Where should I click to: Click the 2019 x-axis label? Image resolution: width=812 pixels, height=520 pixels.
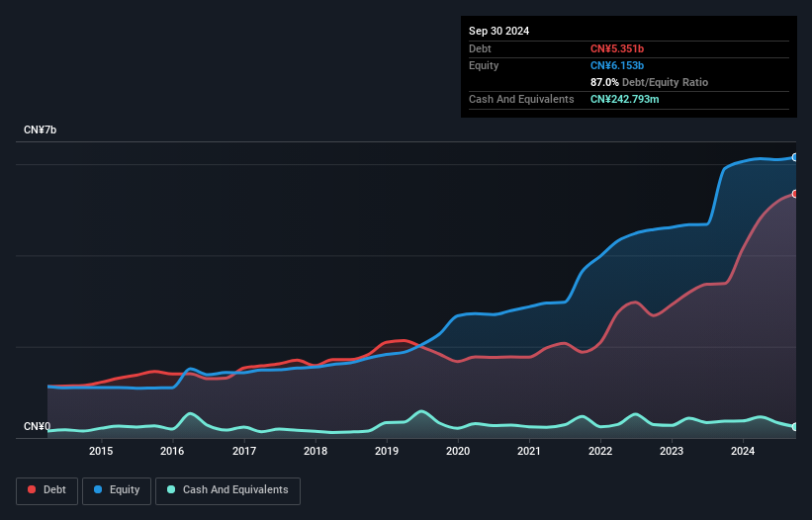pos(387,451)
